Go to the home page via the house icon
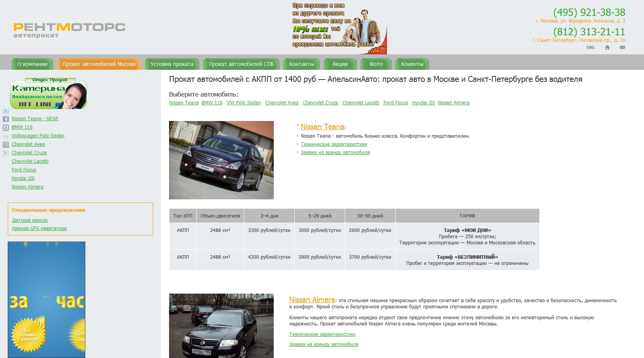 pos(607,47)
